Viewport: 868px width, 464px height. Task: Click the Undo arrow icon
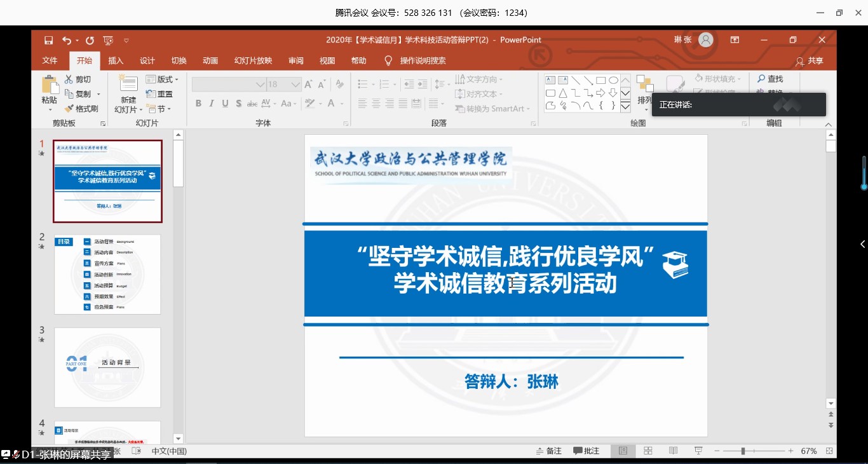click(66, 40)
